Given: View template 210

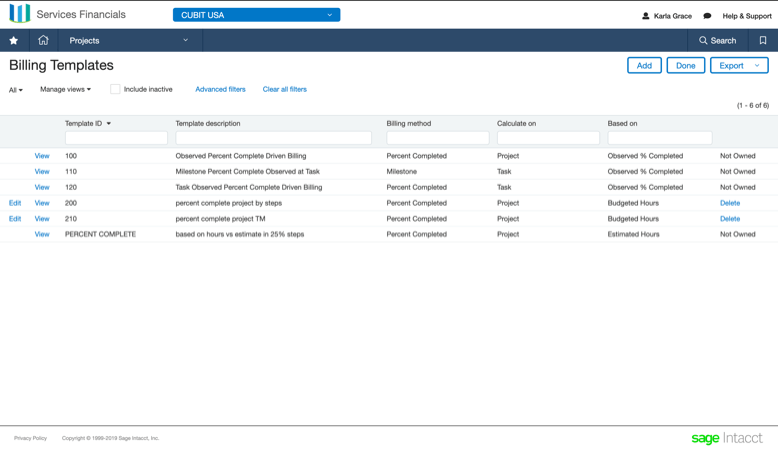Looking at the screenshot, I should click(x=42, y=218).
